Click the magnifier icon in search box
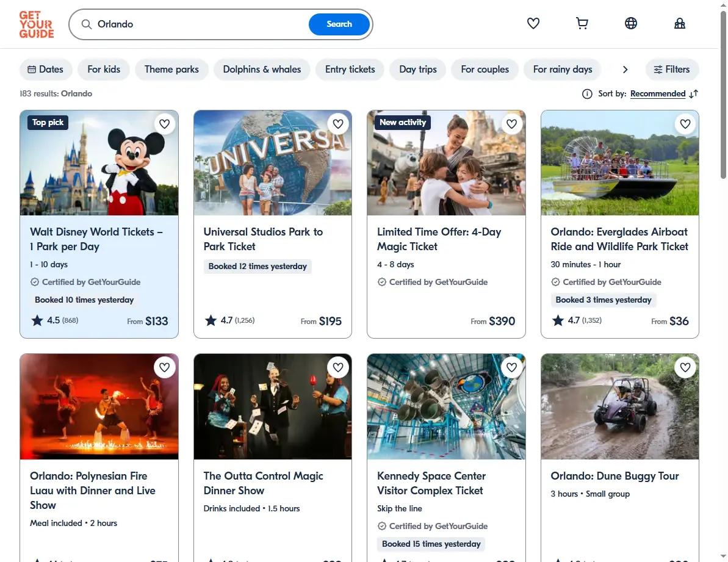Screen dimensions: 728x562 [87, 24]
